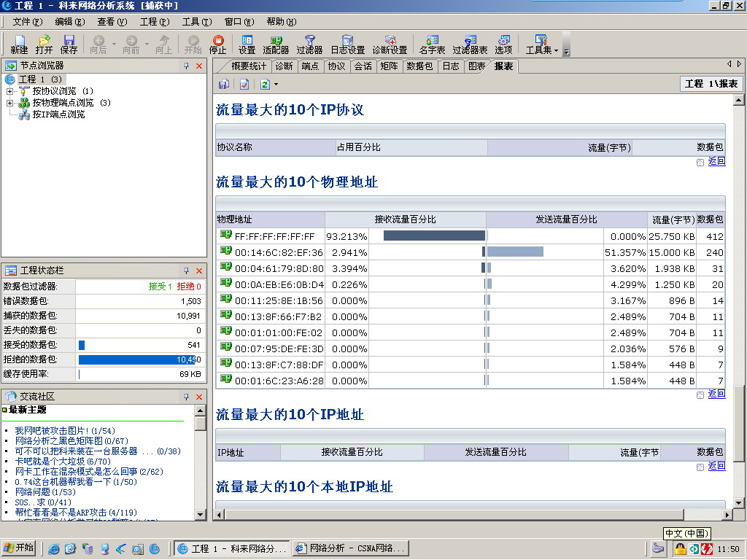Viewport: 747px width, 560px height.
Task: Toggle pin on 交流社区 panel
Action: [x=186, y=397]
